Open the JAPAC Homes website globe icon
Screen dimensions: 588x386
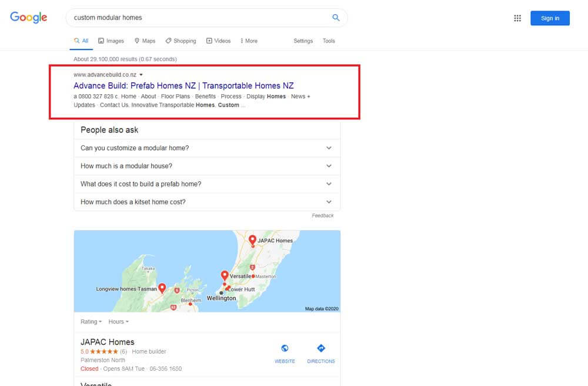click(285, 348)
